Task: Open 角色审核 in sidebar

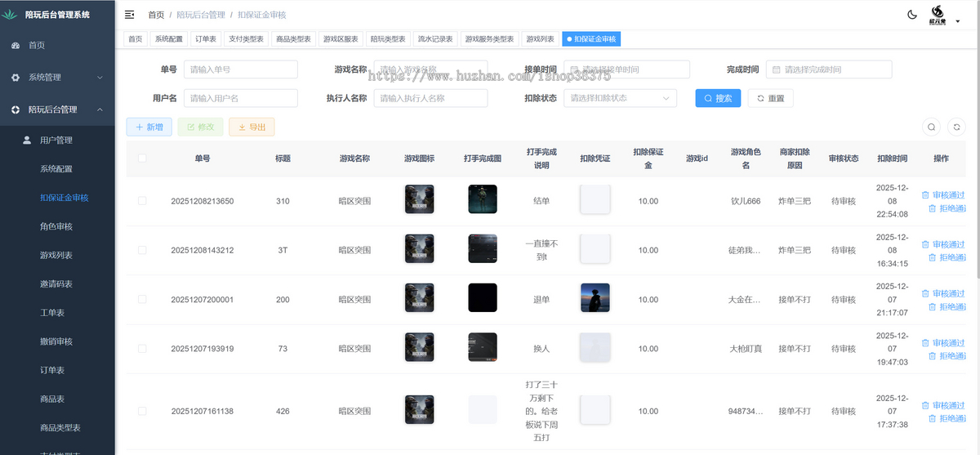Action: pyautogui.click(x=56, y=226)
